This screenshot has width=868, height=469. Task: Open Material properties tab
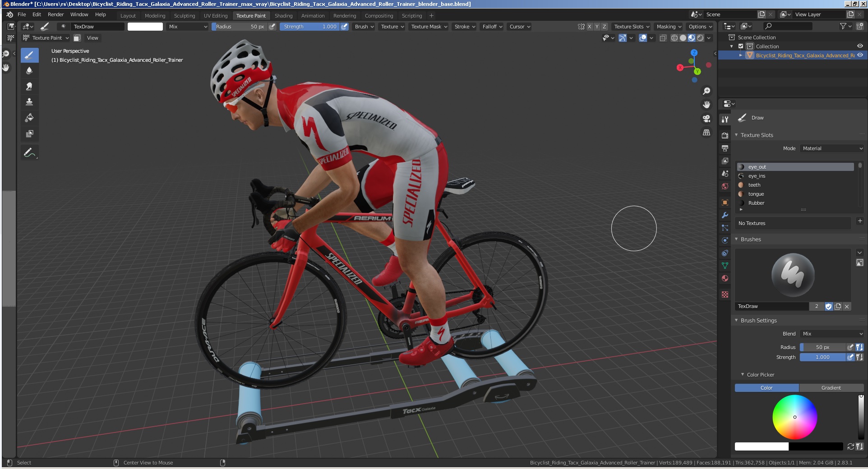tap(725, 278)
